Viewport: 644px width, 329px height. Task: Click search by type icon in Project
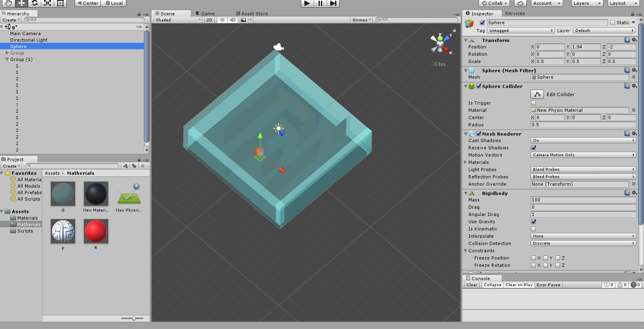coord(126,166)
